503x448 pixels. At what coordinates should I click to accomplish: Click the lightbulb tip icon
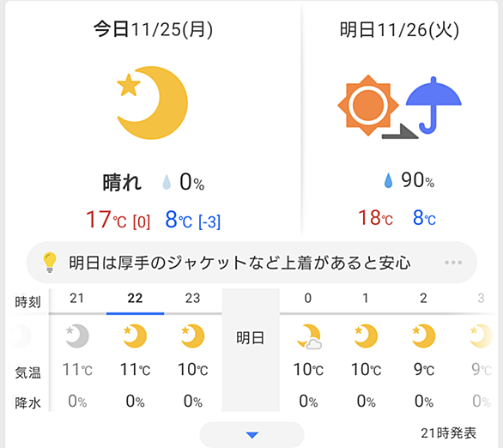[50, 263]
